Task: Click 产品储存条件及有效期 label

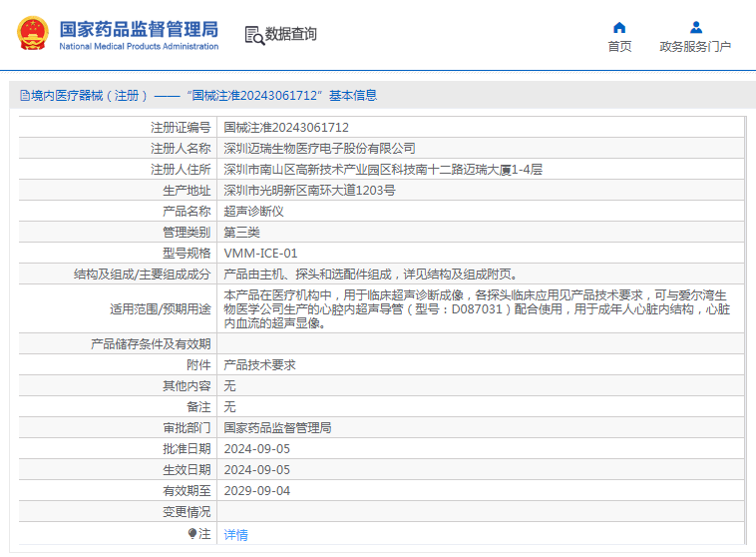Action: [x=151, y=343]
